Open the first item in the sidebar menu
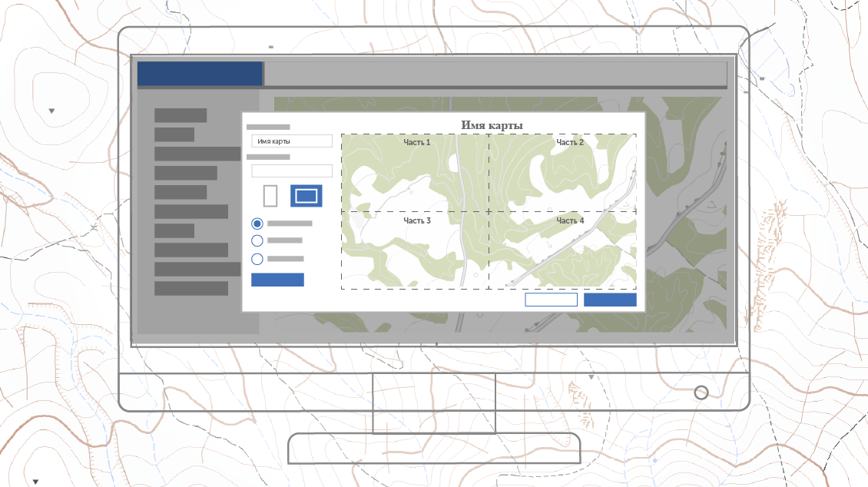This screenshot has width=868, height=487. click(x=181, y=115)
